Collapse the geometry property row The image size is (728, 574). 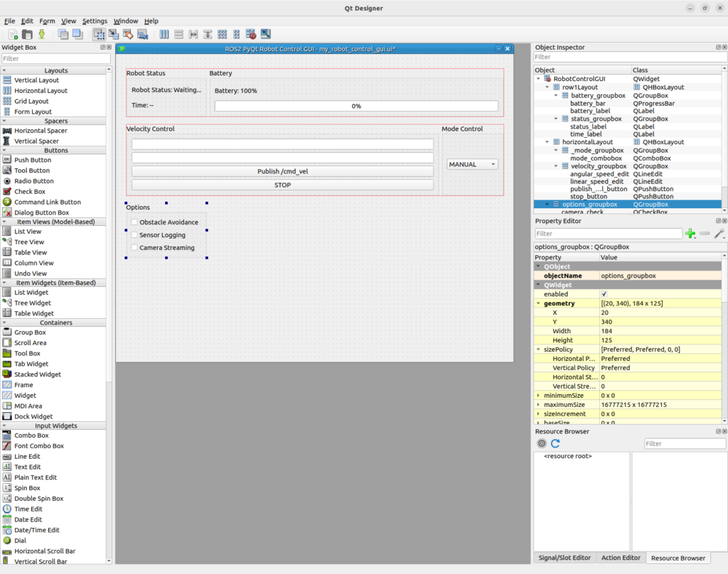(x=539, y=303)
